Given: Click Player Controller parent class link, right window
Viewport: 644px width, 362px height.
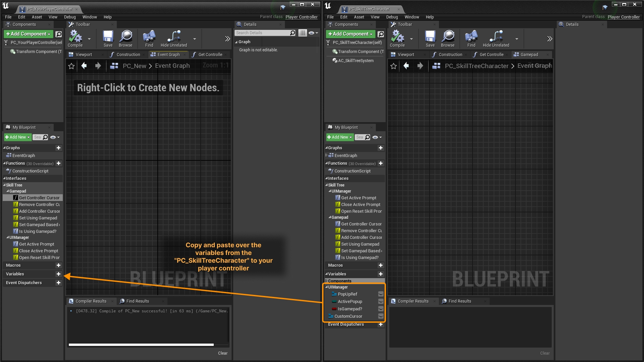Looking at the screenshot, I should 623,17.
